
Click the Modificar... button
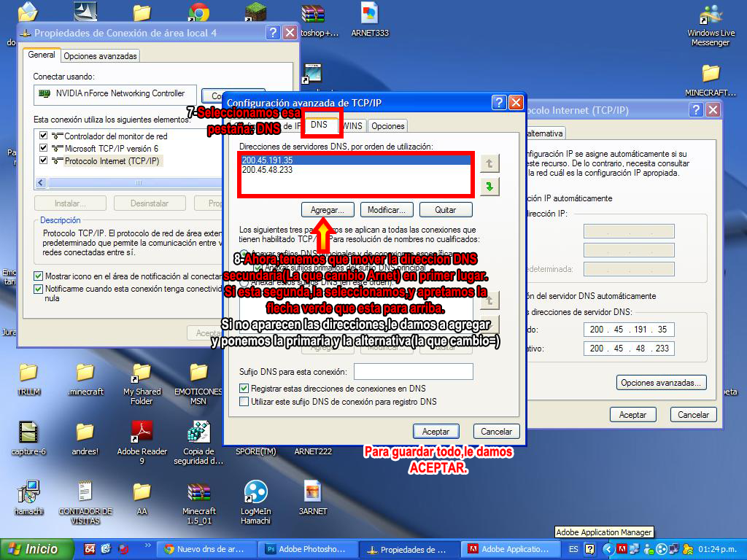tap(387, 209)
